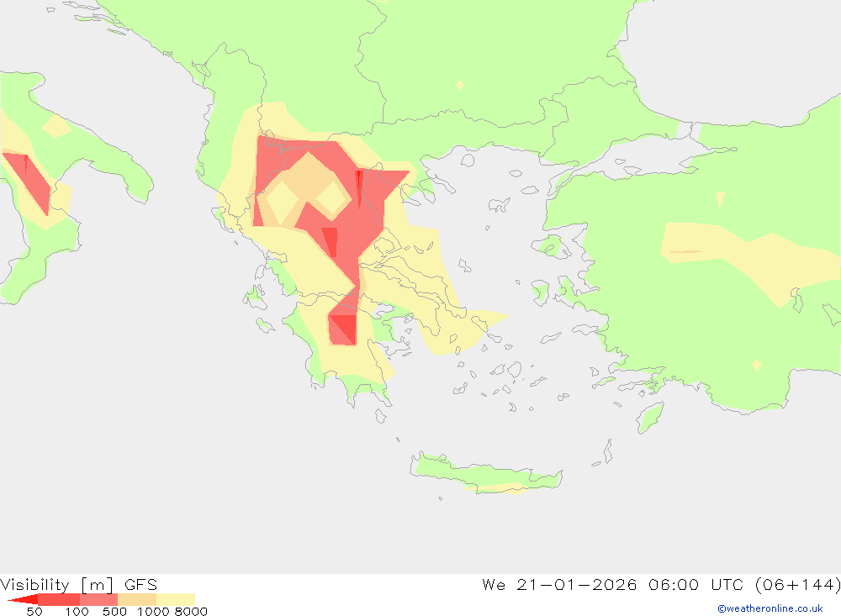
Task: Click the forecast date 'We 21-01-2026 06:00 UTC (06+144)'
Action: click(x=661, y=584)
